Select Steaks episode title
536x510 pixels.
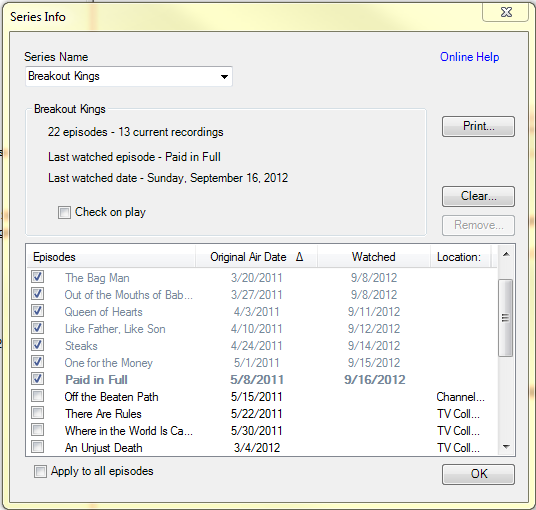pyautogui.click(x=81, y=346)
